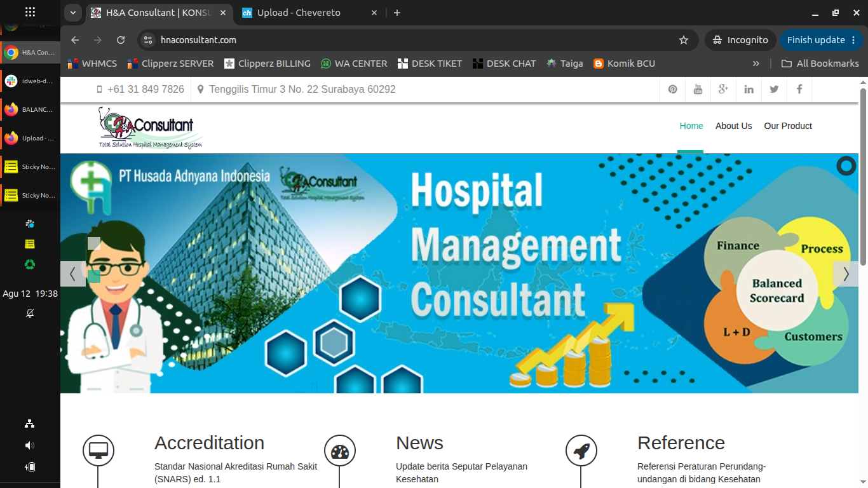The height and width of the screenshot is (488, 868).
Task: Open the YouTube social icon
Action: pos(698,90)
